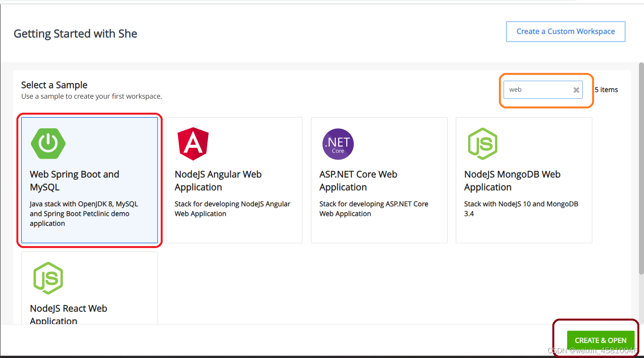Click Stack with NodeJS 10 and MongoDB description
Screen dimensions: 644x358
click(x=521, y=209)
